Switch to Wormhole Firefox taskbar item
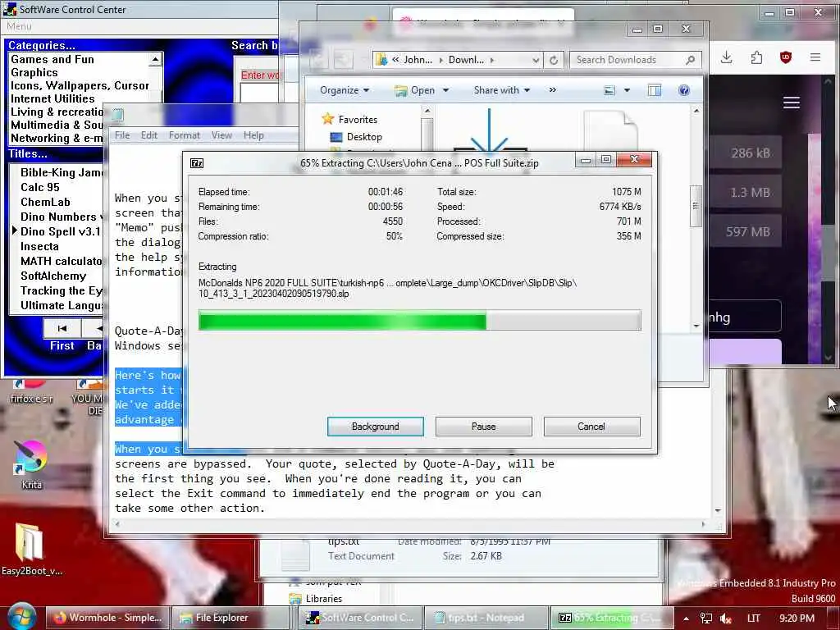The image size is (840, 630). pyautogui.click(x=107, y=618)
